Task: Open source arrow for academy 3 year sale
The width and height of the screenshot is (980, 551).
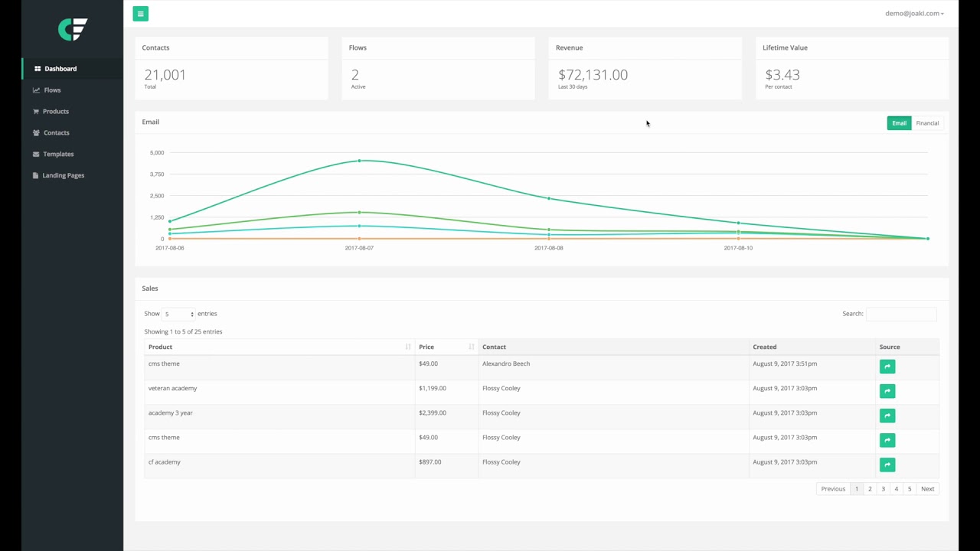Action: click(x=887, y=416)
